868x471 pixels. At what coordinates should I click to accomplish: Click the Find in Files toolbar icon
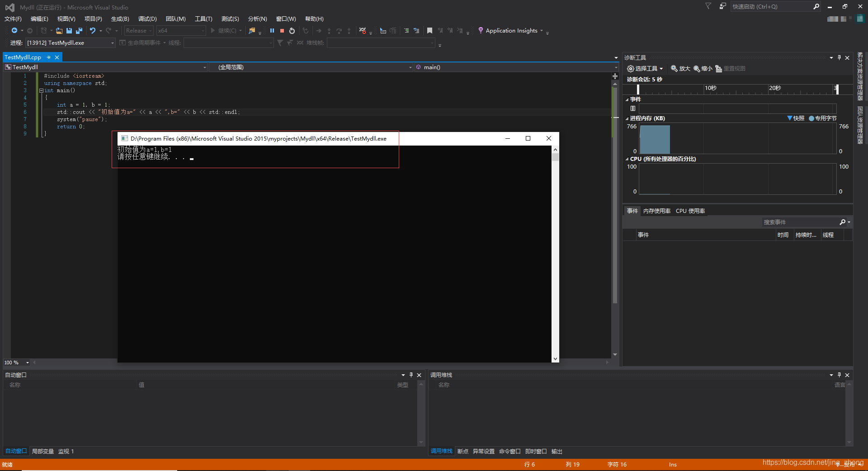coord(252,31)
